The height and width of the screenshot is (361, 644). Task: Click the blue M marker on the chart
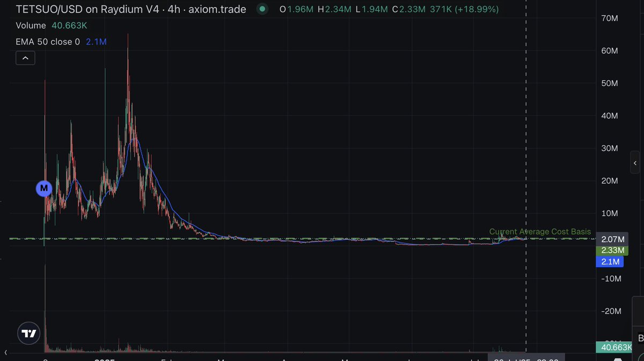point(44,188)
